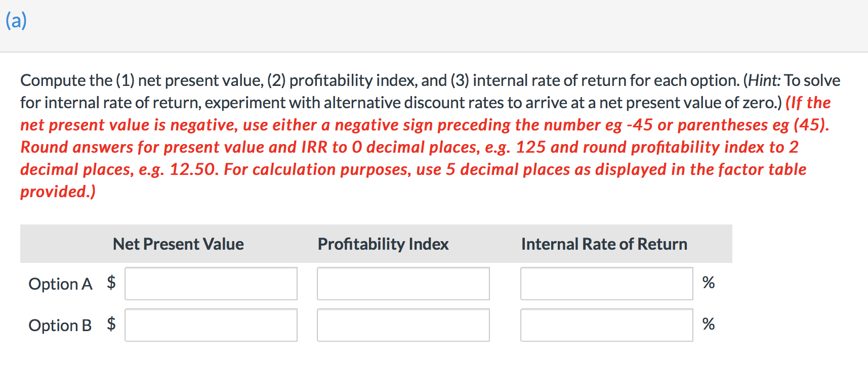Select the Option B Profitability Index field
868x367 pixels.
pos(403,325)
